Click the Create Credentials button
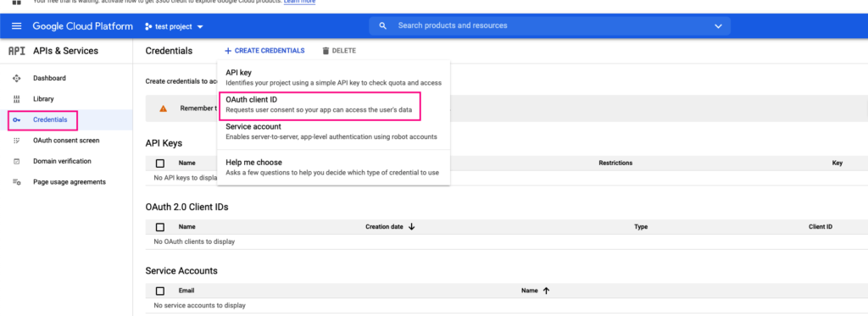Image resolution: width=868 pixels, height=316 pixels. point(264,51)
